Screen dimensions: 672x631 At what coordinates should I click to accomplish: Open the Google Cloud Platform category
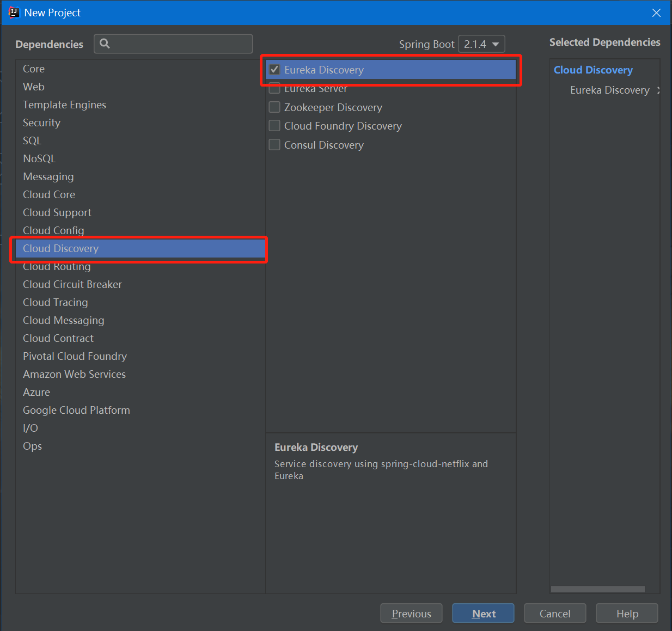click(140, 410)
